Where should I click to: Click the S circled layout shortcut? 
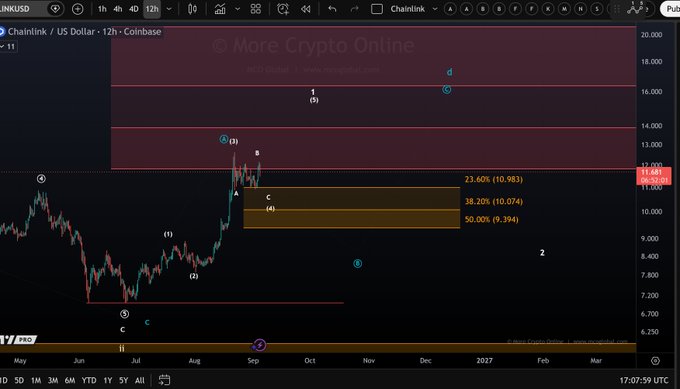tap(597, 9)
